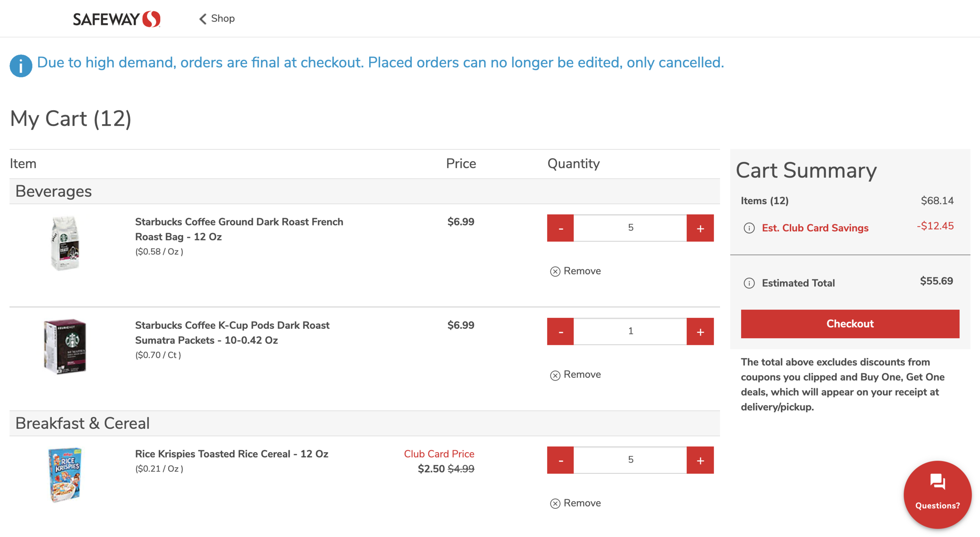Decrease Rice Krispies cereal quantity
This screenshot has height=537, width=980.
point(560,460)
